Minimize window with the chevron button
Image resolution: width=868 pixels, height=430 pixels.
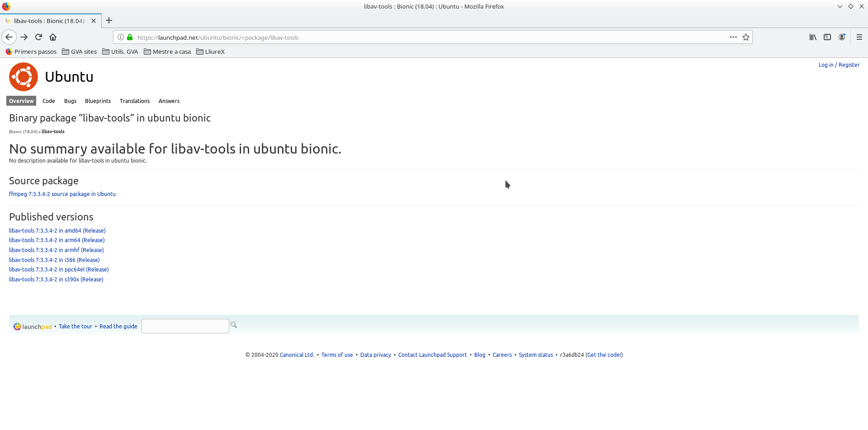tap(840, 6)
